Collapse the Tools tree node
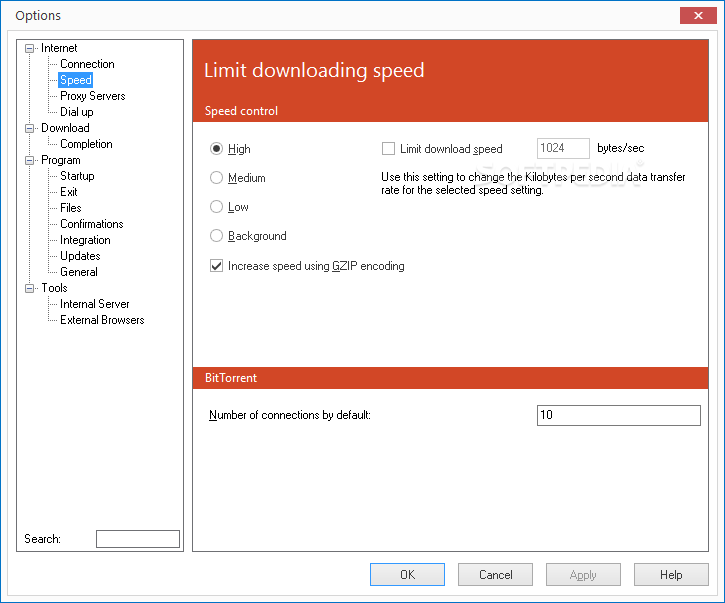Screen dimensions: 725x603 [x=30, y=289]
